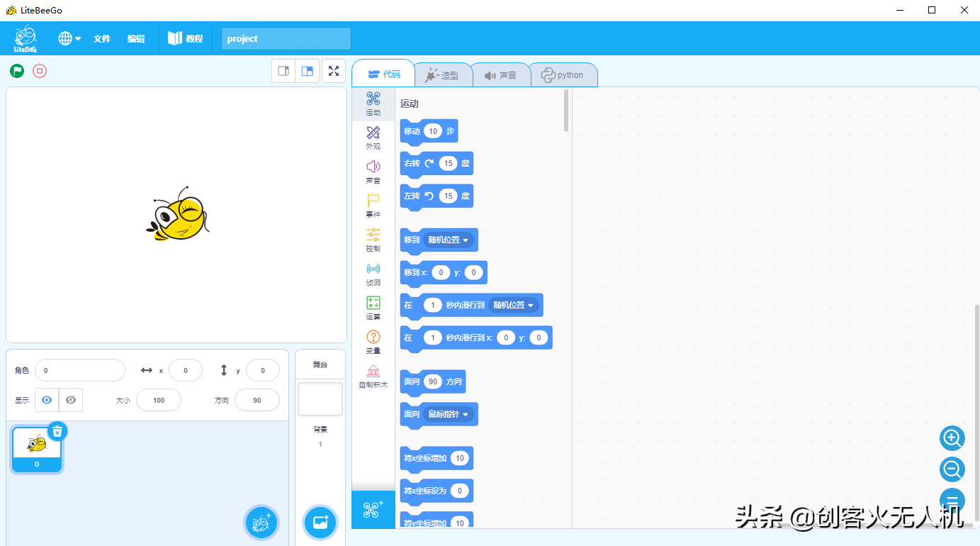Click the 移动 10 步 block
The height and width of the screenshot is (546, 980).
point(429,131)
